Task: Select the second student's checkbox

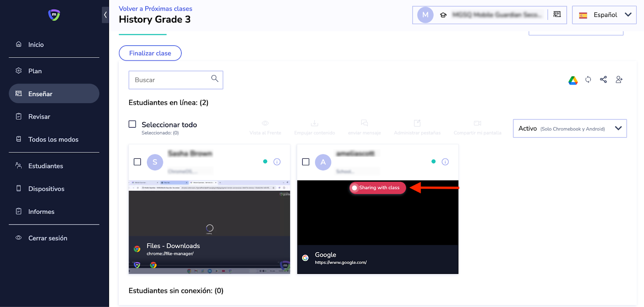Action: [x=306, y=162]
